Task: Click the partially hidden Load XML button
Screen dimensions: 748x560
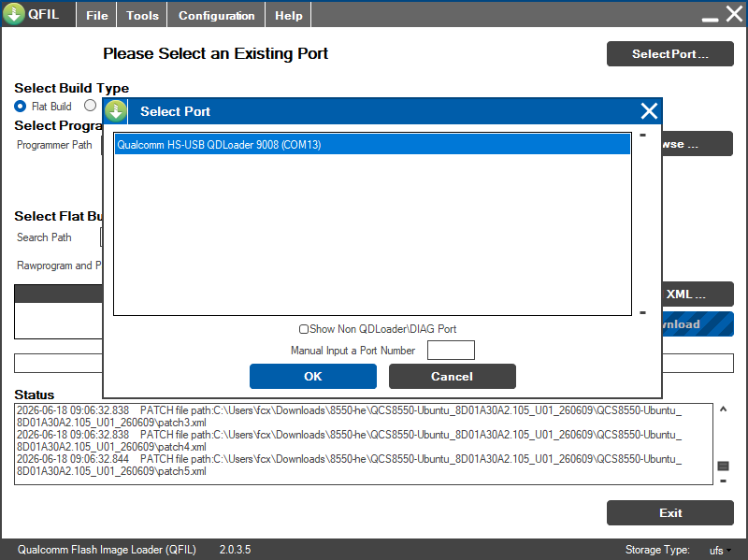Action: [698, 294]
